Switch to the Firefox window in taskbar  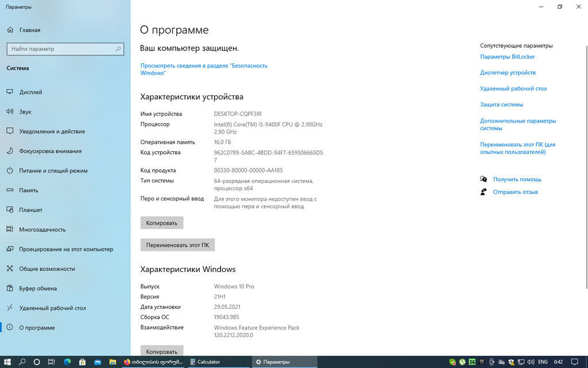pyautogui.click(x=153, y=362)
